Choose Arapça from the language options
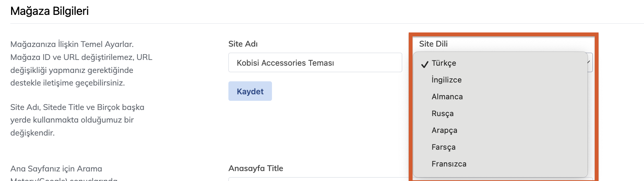Image resolution: width=644 pixels, height=181 pixels. pyautogui.click(x=444, y=131)
